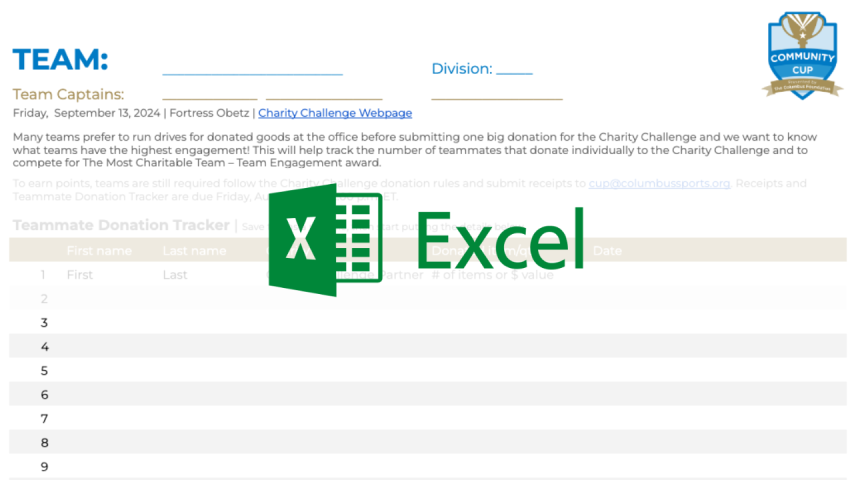Viewport: 852px width, 480px height.
Task: Click the cup@columbussports.org email link
Action: pyautogui.click(x=659, y=183)
